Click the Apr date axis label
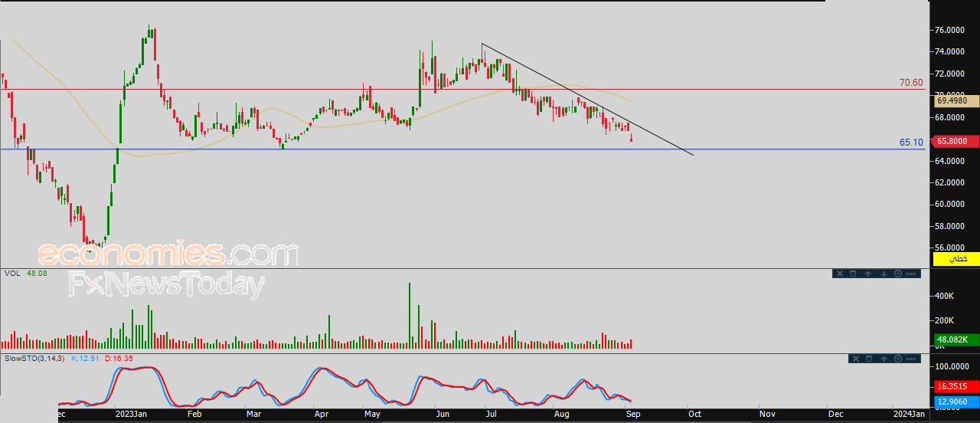Screen dimensions: 980x423 (x=321, y=414)
